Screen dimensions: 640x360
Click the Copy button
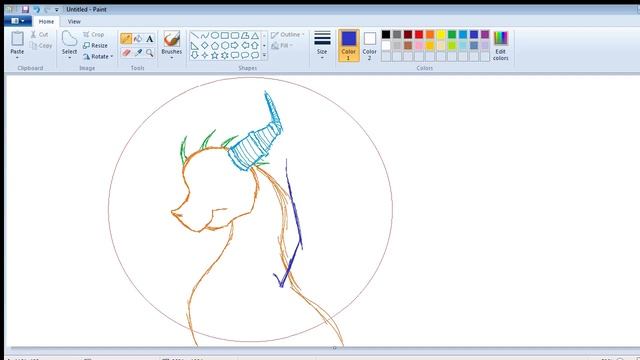click(41, 46)
